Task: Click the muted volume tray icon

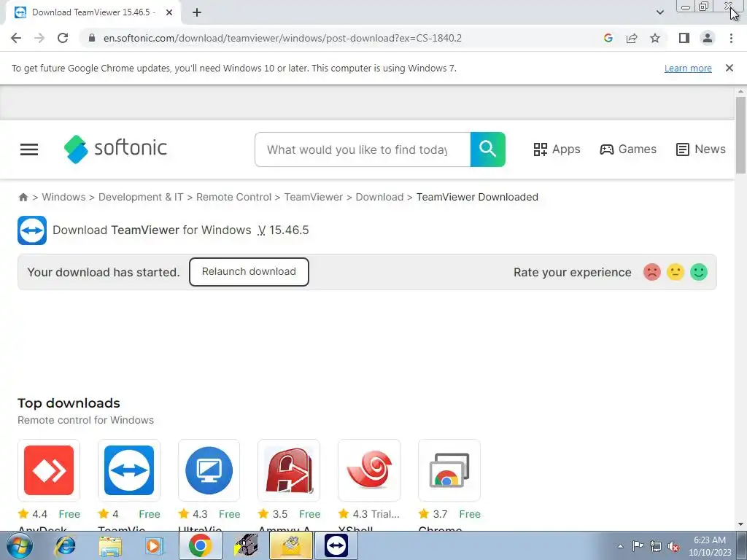Action: 673,546
